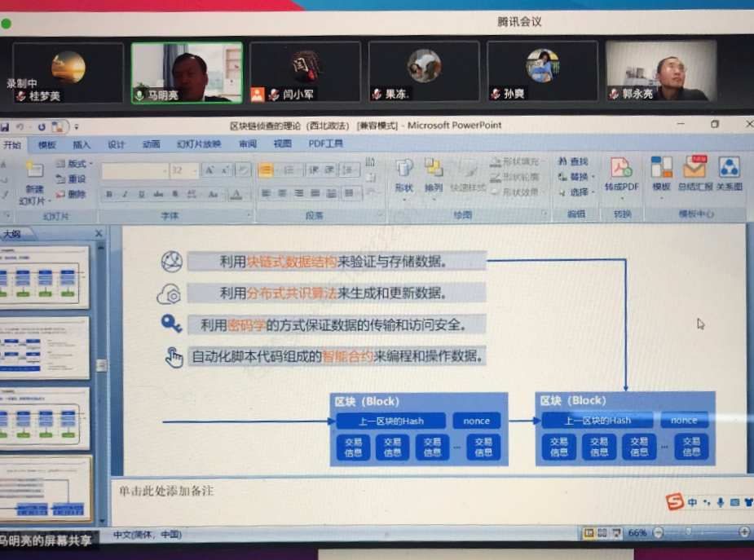Expand the font size dropdown showing 32

pyautogui.click(x=193, y=170)
